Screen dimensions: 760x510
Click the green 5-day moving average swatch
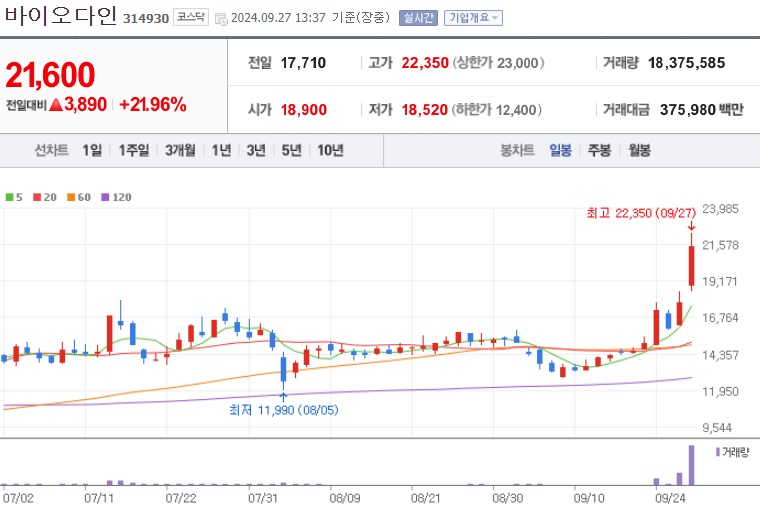tap(9, 197)
